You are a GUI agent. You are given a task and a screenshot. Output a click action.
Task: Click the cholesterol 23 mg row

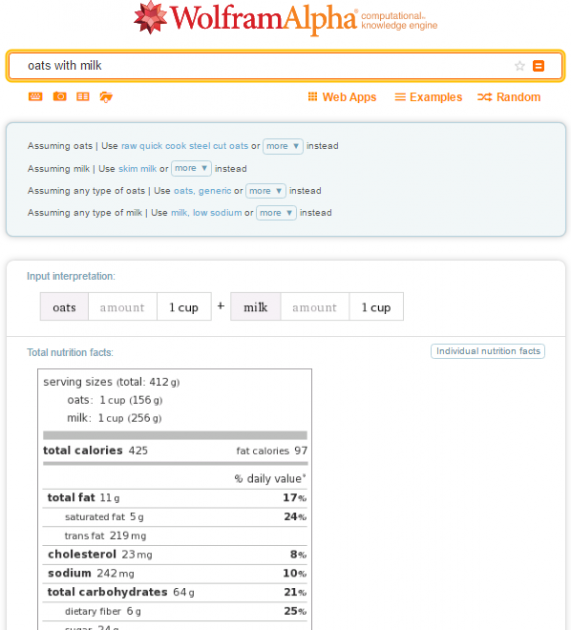click(175, 554)
